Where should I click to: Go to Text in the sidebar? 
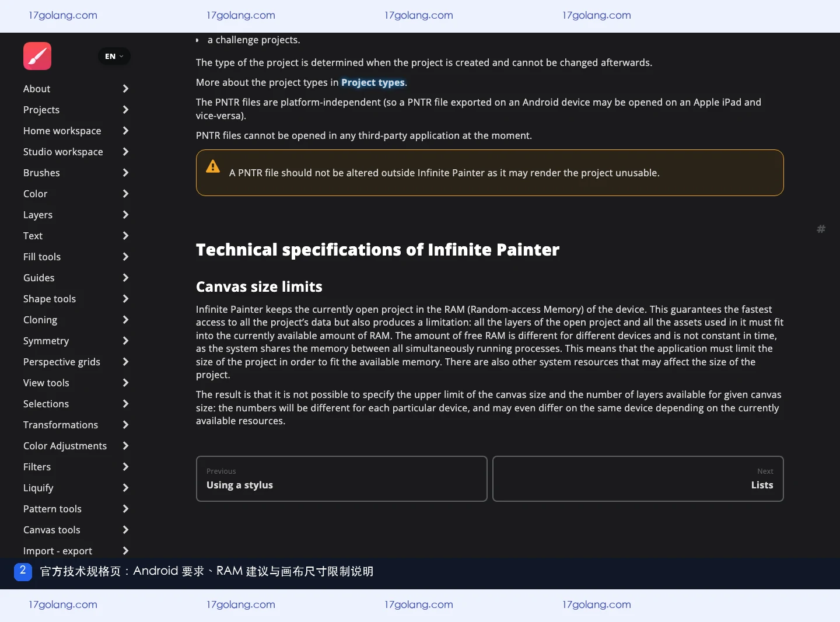pos(33,236)
